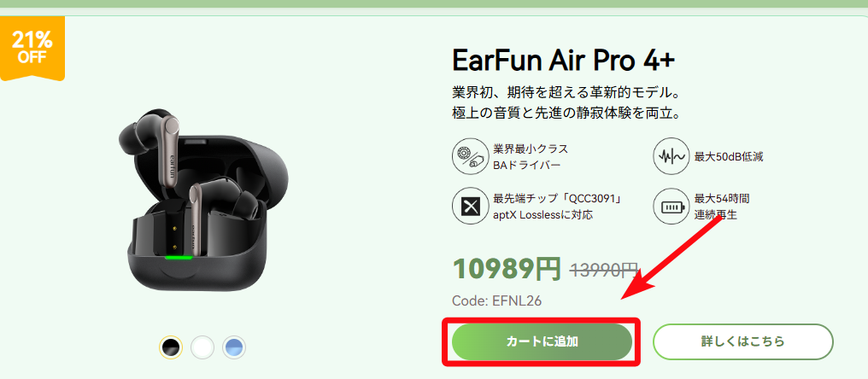Click the 最大50dB低減 label

(729, 156)
